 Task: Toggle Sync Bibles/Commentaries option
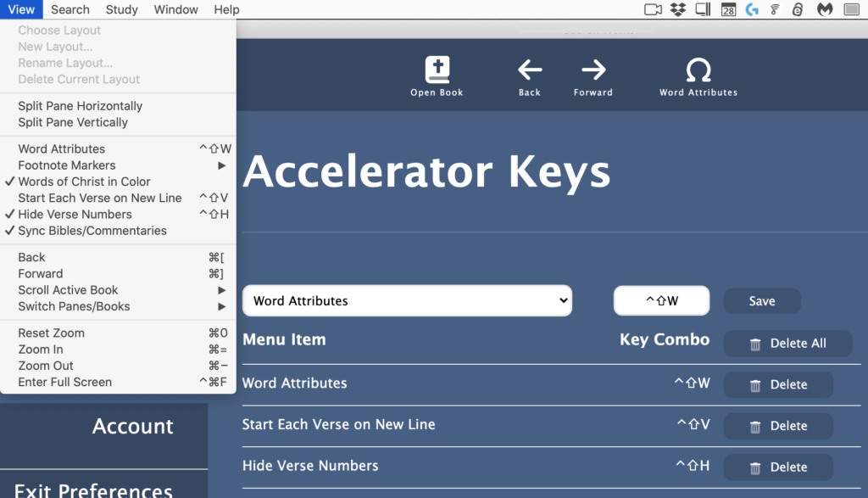click(x=118, y=231)
